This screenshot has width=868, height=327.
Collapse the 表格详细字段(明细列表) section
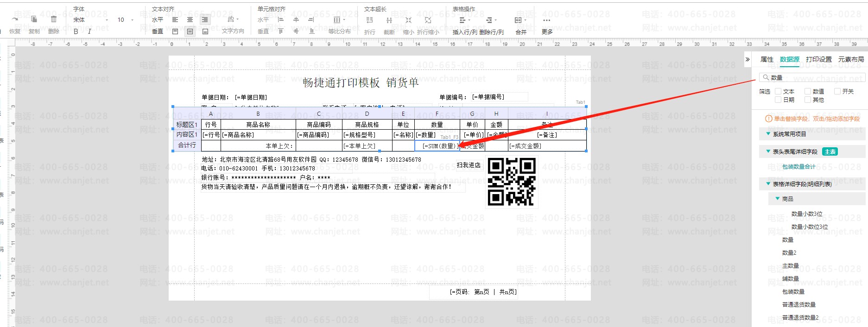(768, 184)
